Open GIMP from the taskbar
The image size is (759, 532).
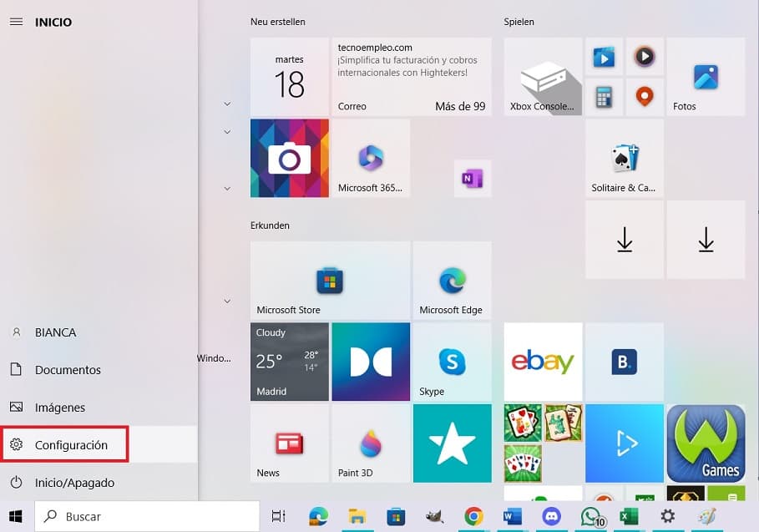tap(435, 516)
